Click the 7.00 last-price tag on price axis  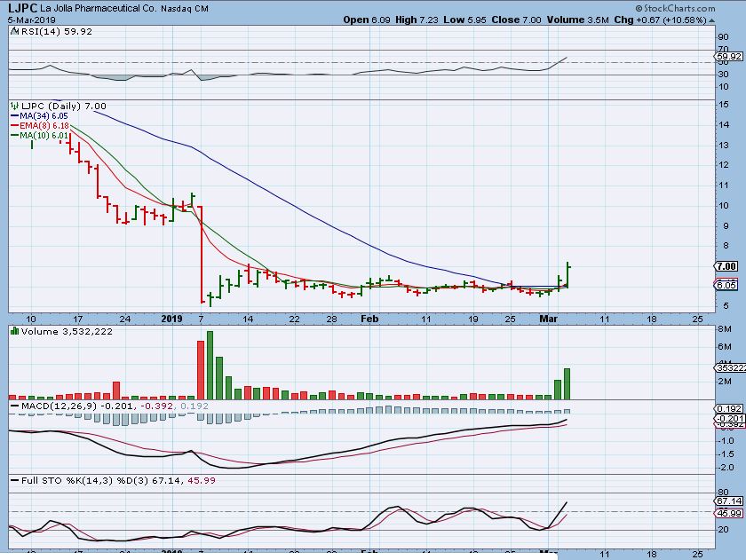726,266
